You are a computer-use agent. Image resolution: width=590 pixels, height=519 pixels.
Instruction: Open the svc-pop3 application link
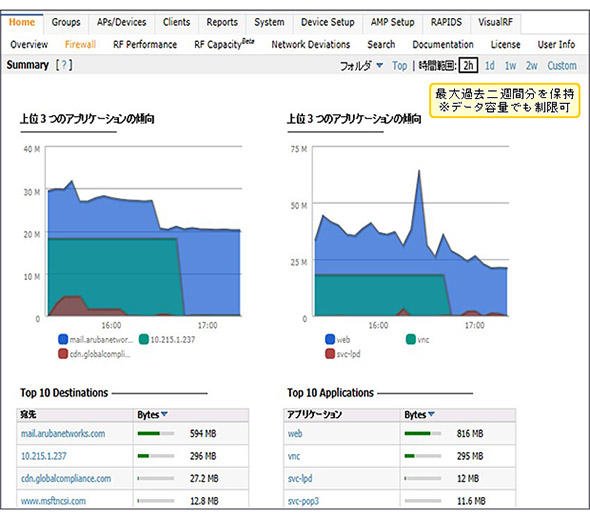[x=303, y=501]
